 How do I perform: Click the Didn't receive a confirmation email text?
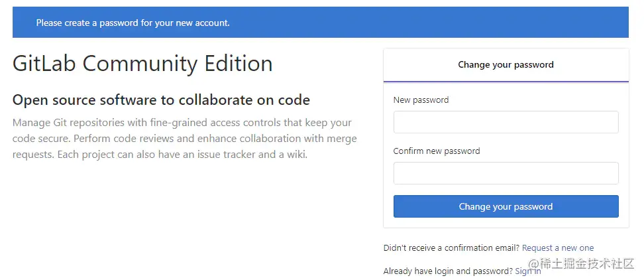click(451, 248)
